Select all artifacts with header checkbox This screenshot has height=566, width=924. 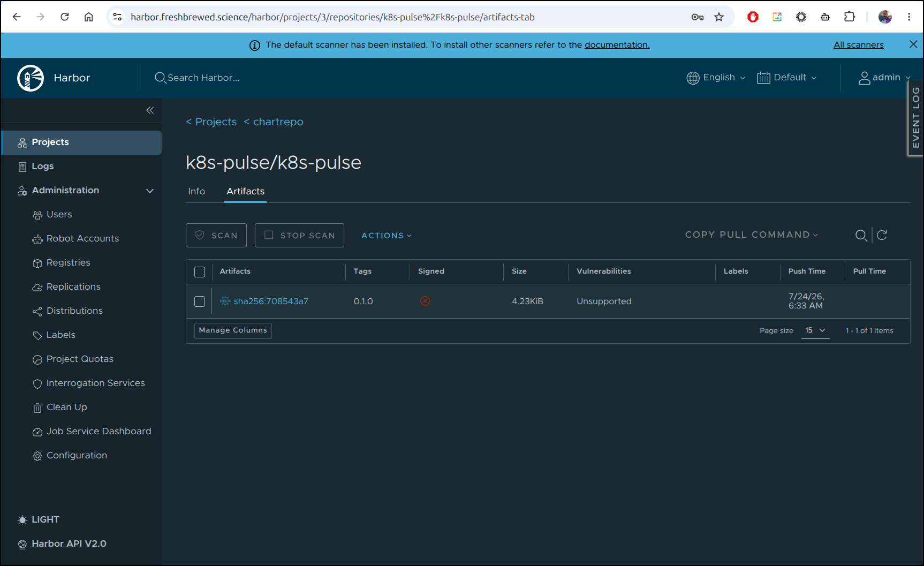pos(200,272)
